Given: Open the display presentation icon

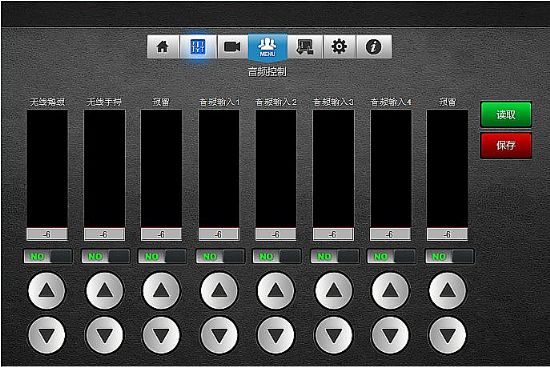Looking at the screenshot, I should [x=305, y=46].
